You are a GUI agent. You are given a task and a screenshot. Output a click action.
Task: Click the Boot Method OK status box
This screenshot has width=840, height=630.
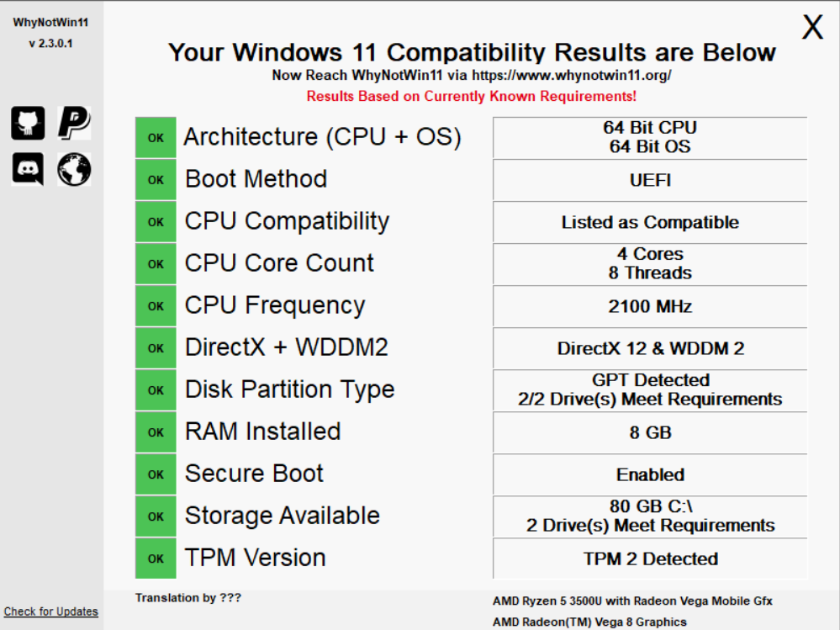pos(156,180)
